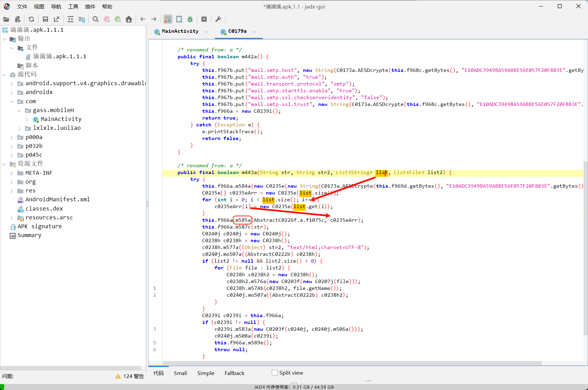Collapse the com package
The width and height of the screenshot is (588, 390).
pos(12,102)
